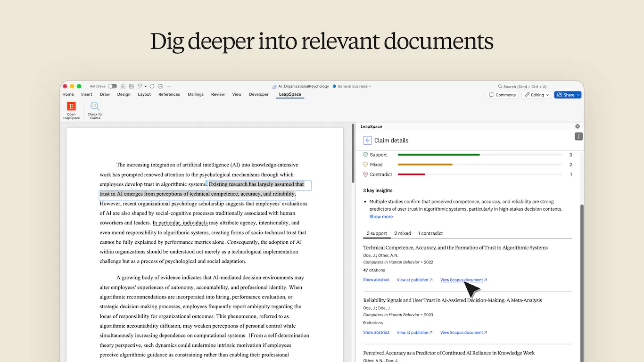This screenshot has width=644, height=362.
Task: Select the 3 support tab
Action: coord(377,233)
